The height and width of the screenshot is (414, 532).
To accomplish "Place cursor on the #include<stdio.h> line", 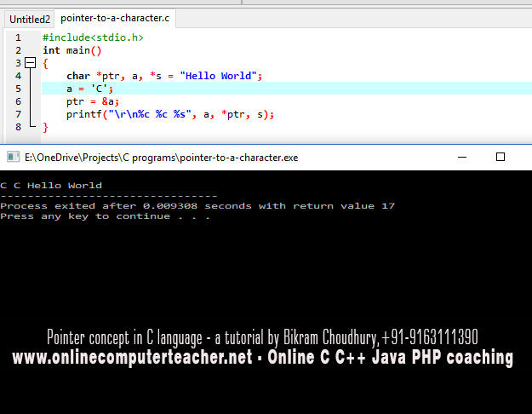I will [93, 37].
